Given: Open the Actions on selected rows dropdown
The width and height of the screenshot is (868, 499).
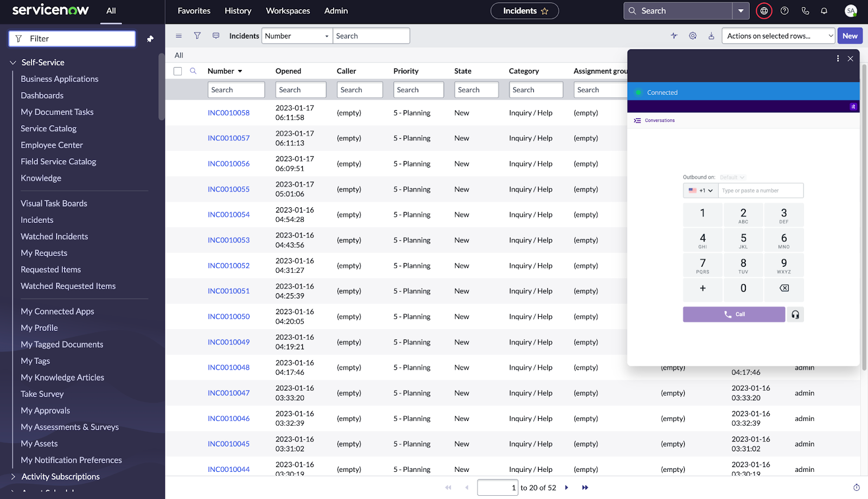Looking at the screenshot, I should pos(778,35).
